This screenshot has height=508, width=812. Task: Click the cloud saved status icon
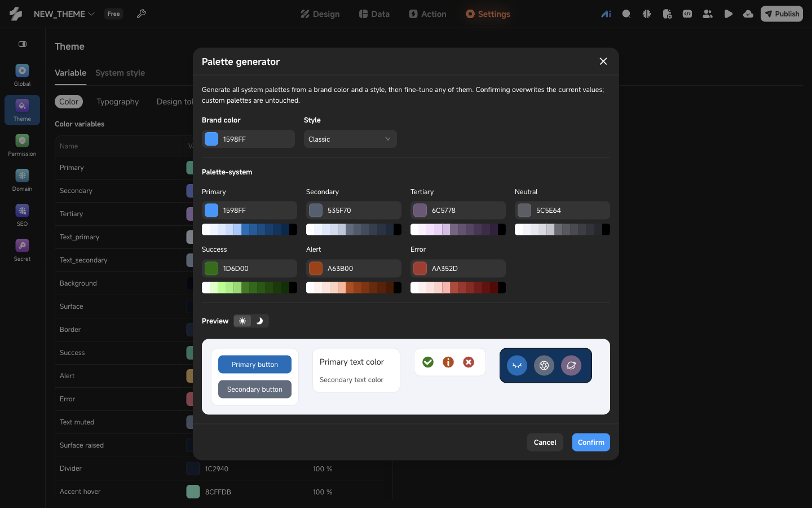(748, 14)
